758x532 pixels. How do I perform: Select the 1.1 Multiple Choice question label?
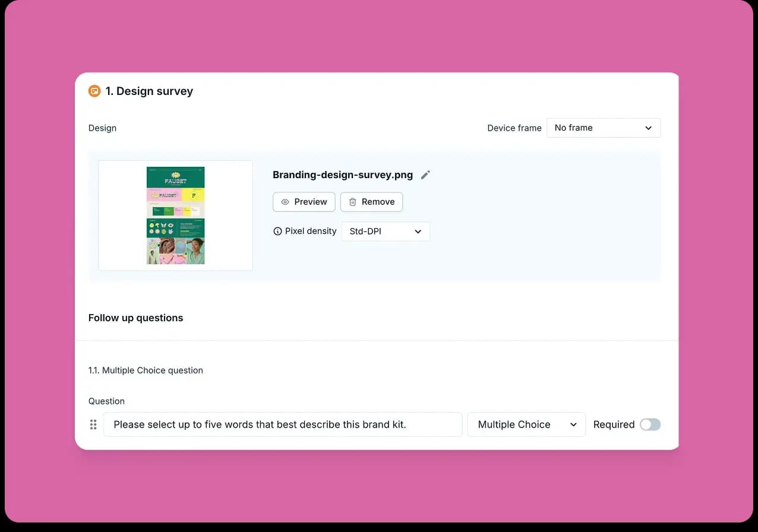point(146,370)
